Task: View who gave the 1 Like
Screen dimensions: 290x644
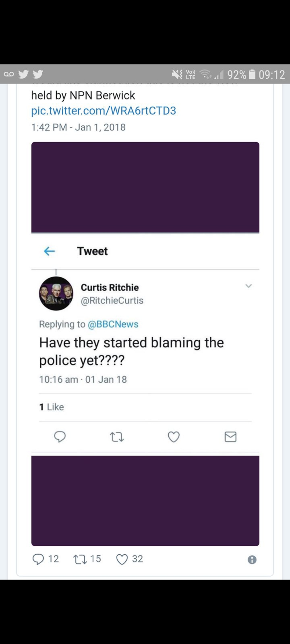Action: pyautogui.click(x=52, y=407)
